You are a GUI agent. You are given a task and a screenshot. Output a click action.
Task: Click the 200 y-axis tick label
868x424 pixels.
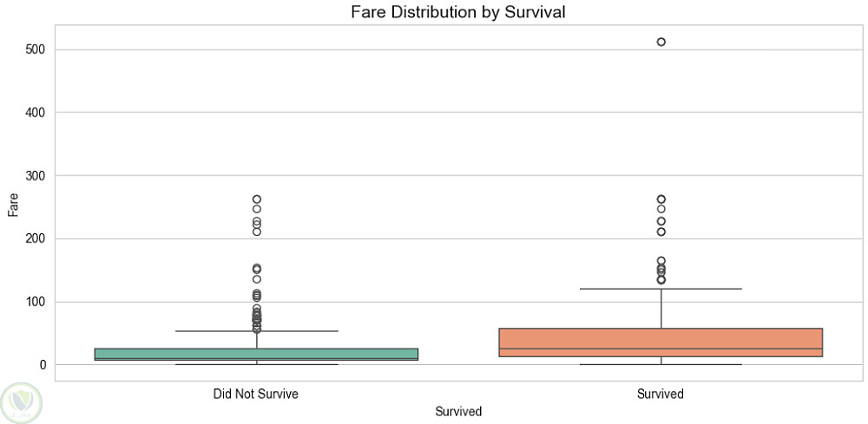(36, 238)
